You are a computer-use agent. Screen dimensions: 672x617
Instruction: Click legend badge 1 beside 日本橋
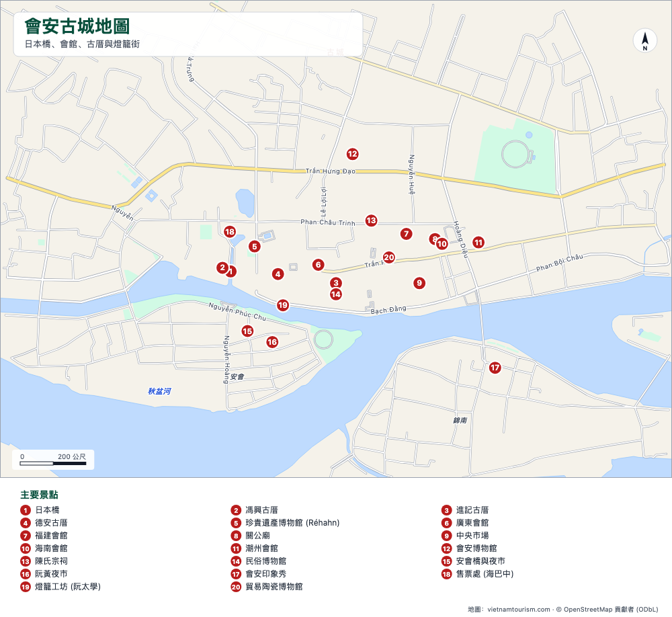26,510
